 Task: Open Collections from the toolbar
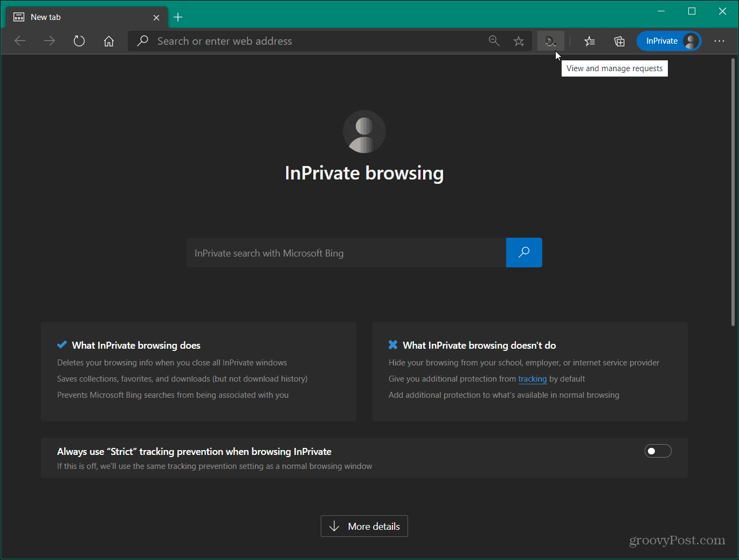[x=619, y=40]
